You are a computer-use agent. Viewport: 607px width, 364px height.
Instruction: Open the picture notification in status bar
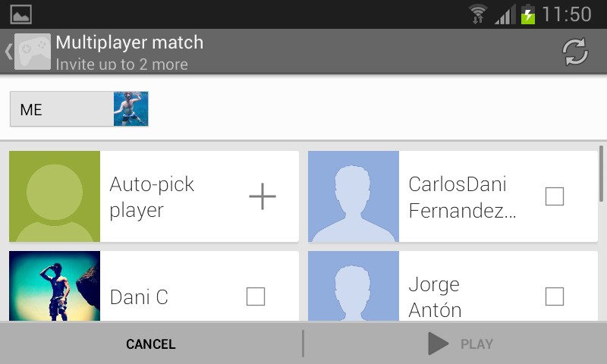(x=21, y=14)
